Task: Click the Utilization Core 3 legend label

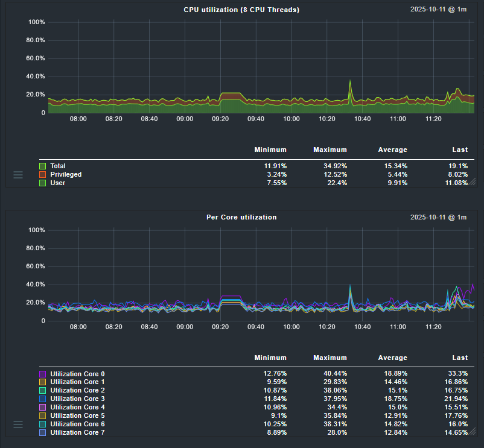Action: pos(77,399)
